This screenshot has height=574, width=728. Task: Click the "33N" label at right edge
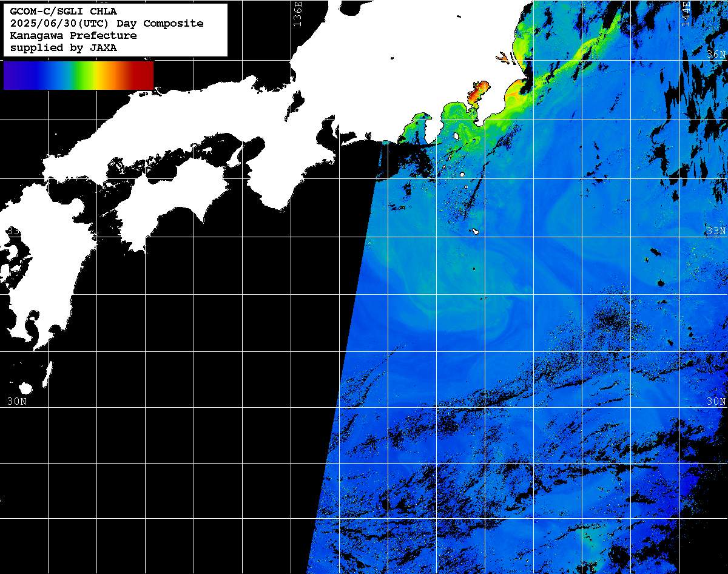(x=716, y=231)
